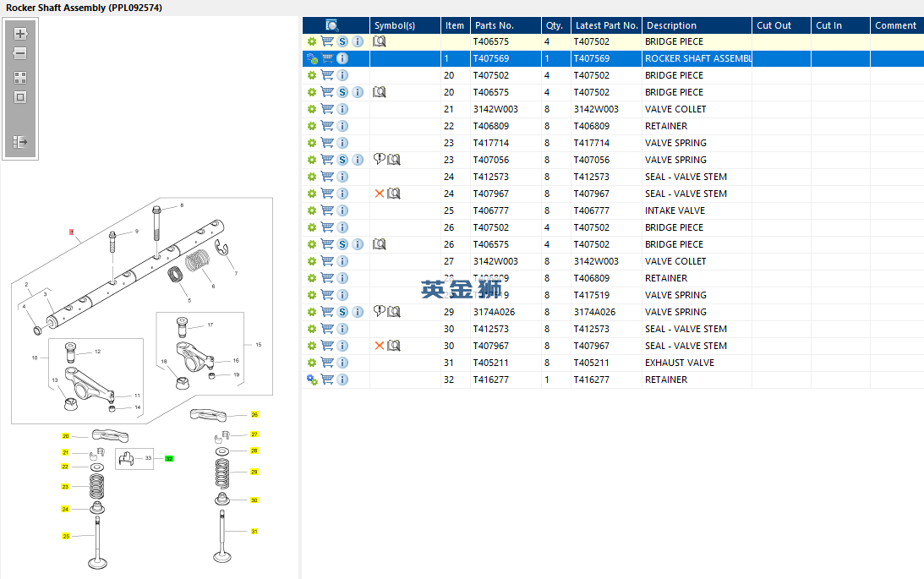Select ROCKER SHAFT ASSEMBLY description cell
Screen dimensions: 924x579
pyautogui.click(x=697, y=58)
